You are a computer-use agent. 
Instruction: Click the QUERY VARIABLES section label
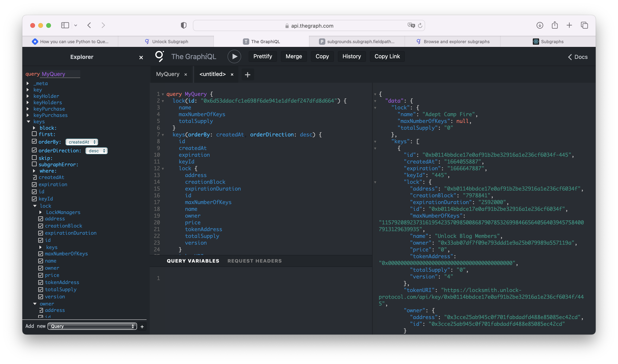pos(193,260)
